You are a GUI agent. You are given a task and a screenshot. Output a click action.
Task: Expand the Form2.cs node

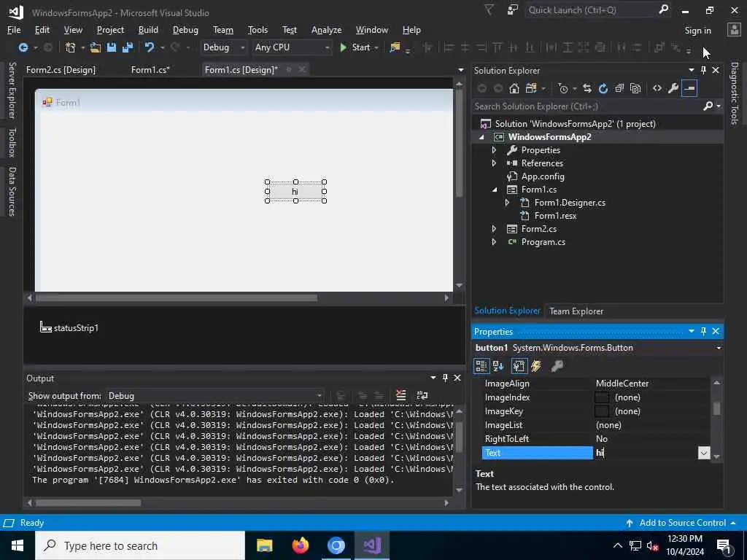(494, 229)
